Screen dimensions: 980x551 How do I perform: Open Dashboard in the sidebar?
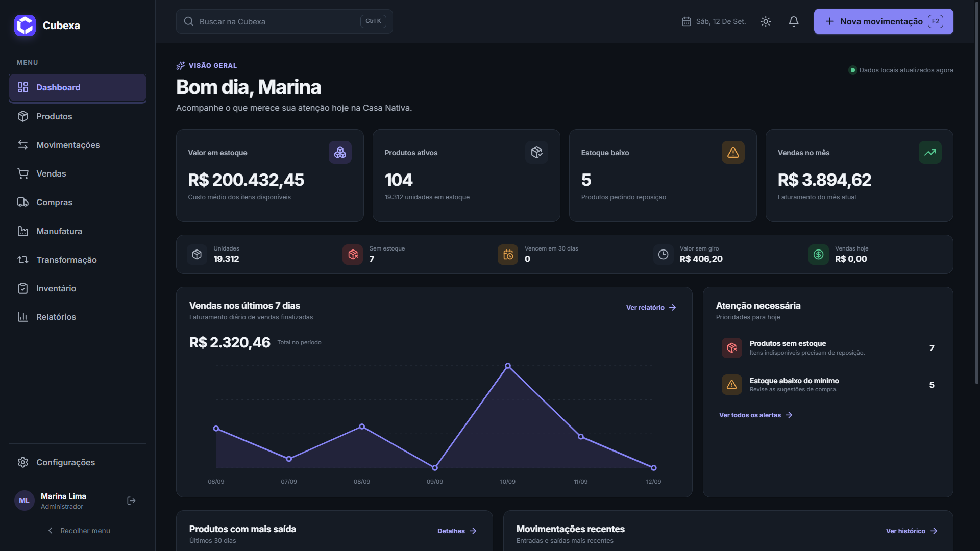(x=78, y=87)
